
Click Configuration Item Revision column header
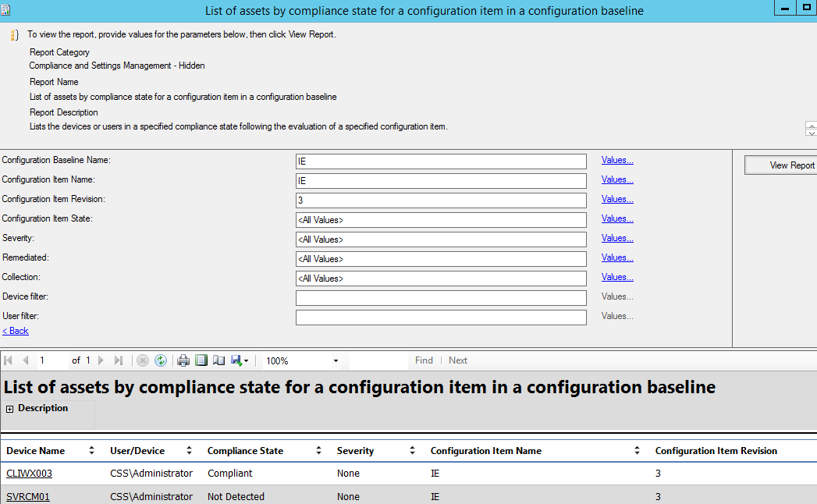[716, 451]
